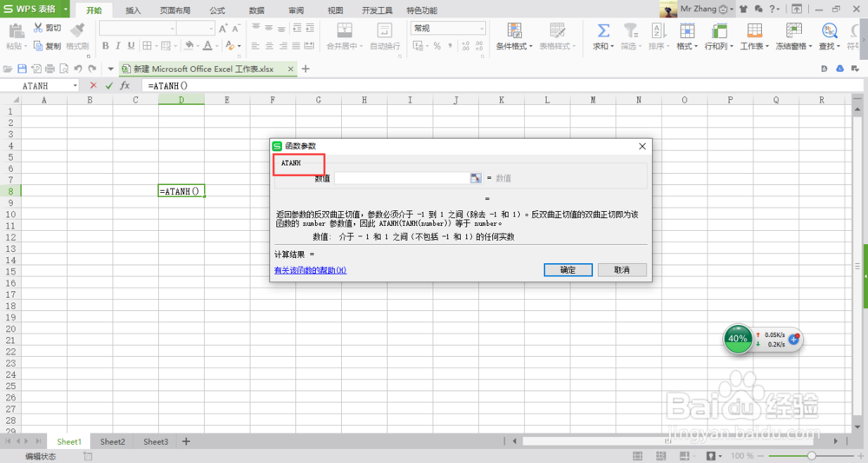
Task: Click the Filter funnel icon
Action: (630, 30)
